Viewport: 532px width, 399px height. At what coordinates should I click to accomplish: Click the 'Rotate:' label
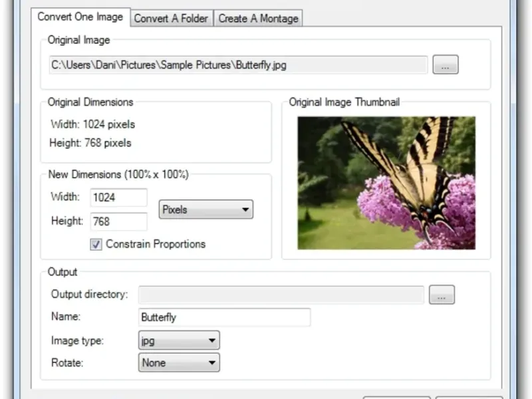[x=67, y=362]
